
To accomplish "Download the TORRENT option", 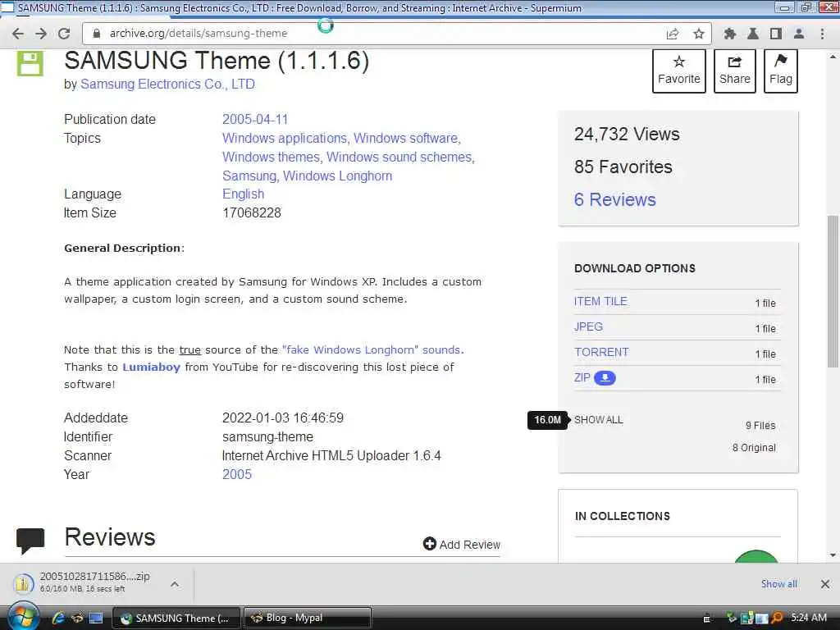I will 601,352.
